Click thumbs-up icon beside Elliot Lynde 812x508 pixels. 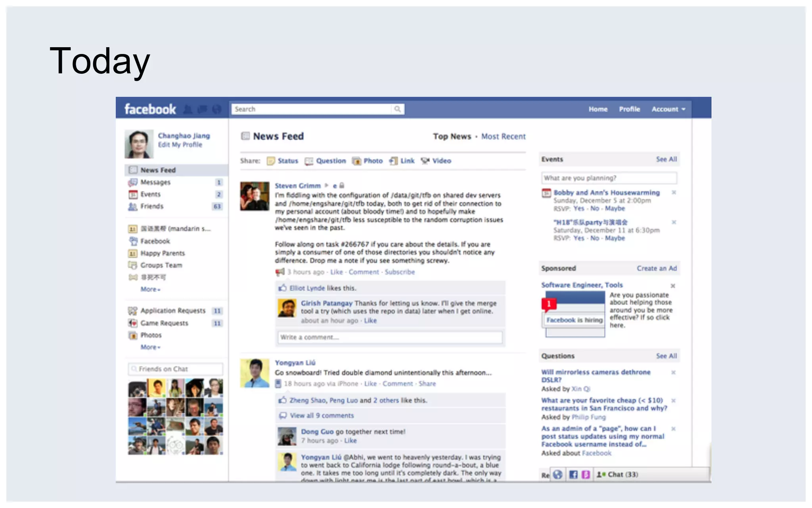click(282, 288)
